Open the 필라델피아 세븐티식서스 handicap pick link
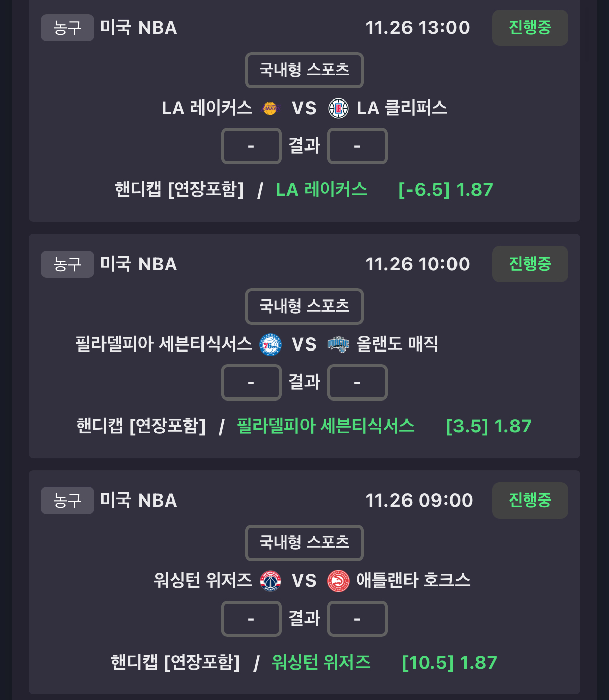609x700 pixels. [326, 426]
